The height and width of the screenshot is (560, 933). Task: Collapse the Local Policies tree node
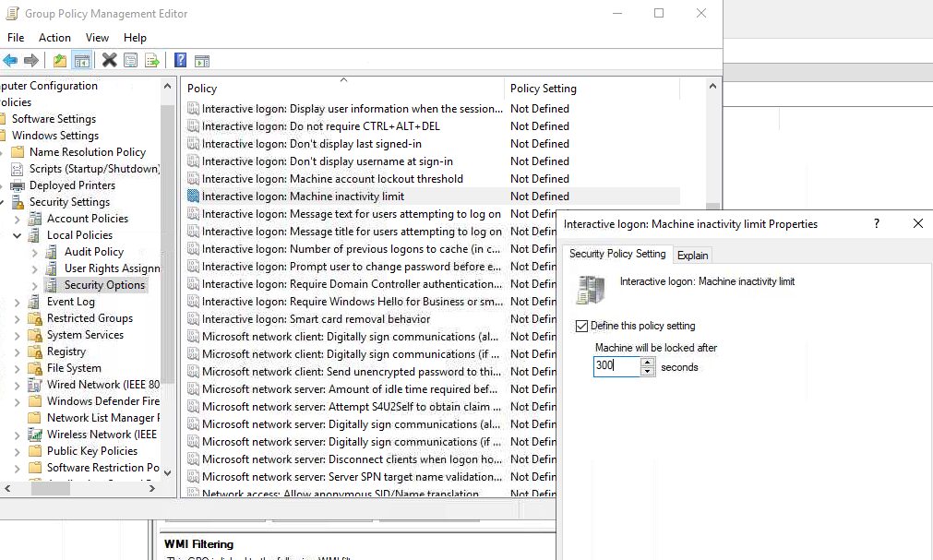point(18,235)
